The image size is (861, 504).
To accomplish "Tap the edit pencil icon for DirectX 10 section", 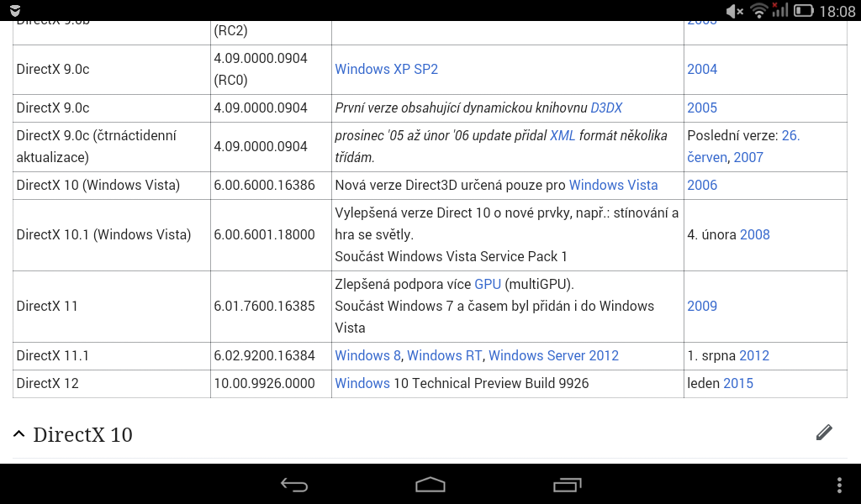I will [x=824, y=433].
